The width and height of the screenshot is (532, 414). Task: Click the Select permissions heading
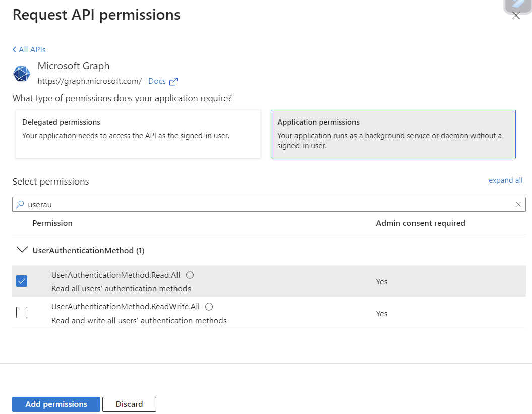click(x=50, y=181)
